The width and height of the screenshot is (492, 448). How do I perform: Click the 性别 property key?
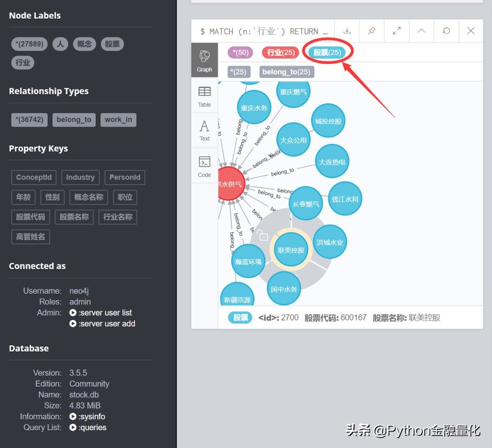(52, 197)
